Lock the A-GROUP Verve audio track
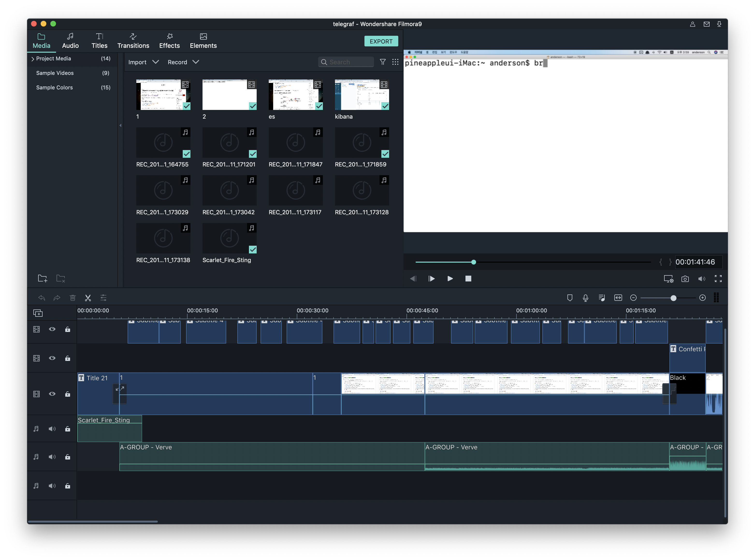Screen dimensions: 755x560 tap(67, 457)
